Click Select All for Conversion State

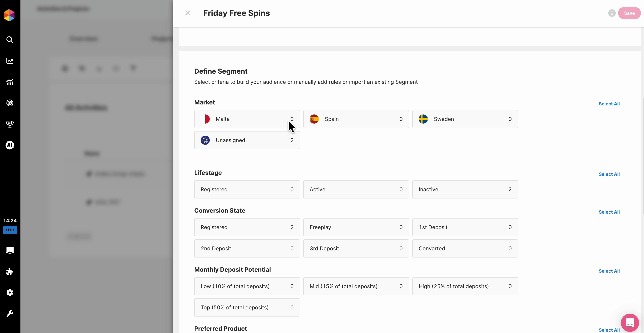(609, 212)
